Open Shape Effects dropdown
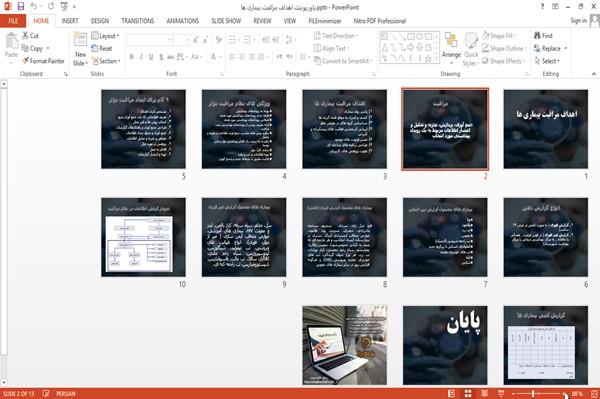The height and width of the screenshot is (399, 600). (504, 61)
